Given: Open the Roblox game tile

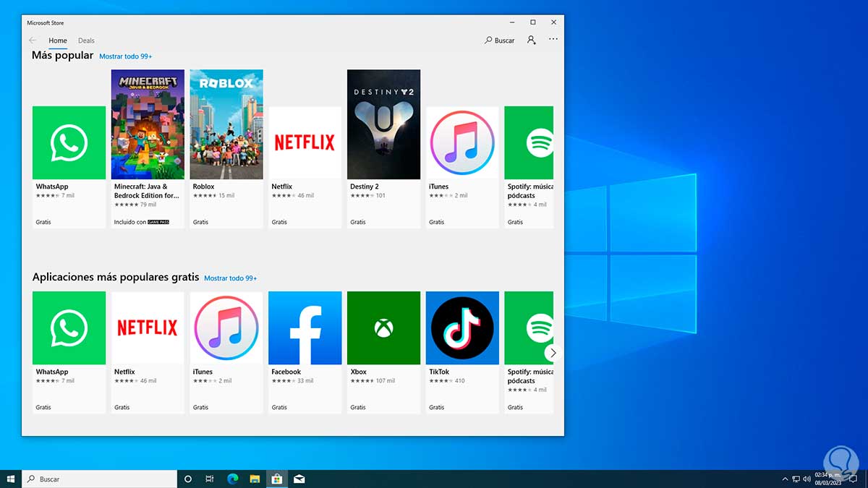Looking at the screenshot, I should tap(226, 149).
